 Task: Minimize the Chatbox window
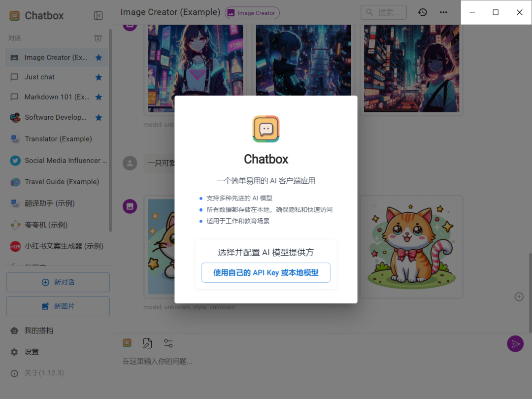click(472, 12)
